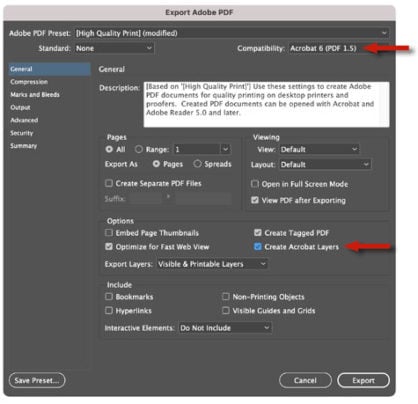This screenshot has height=404, width=418.
Task: Enable Embed Page Thumbnails
Action: 109,232
